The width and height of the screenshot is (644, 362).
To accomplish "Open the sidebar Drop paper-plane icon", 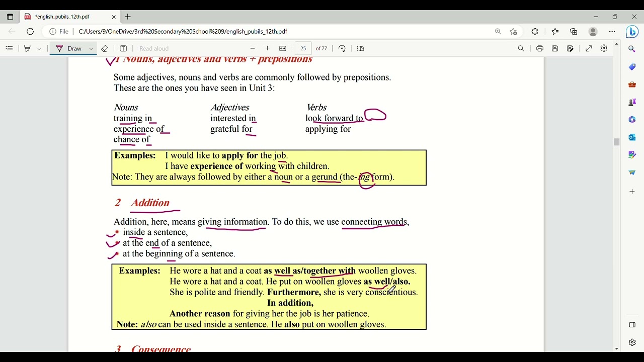I will tap(632, 172).
